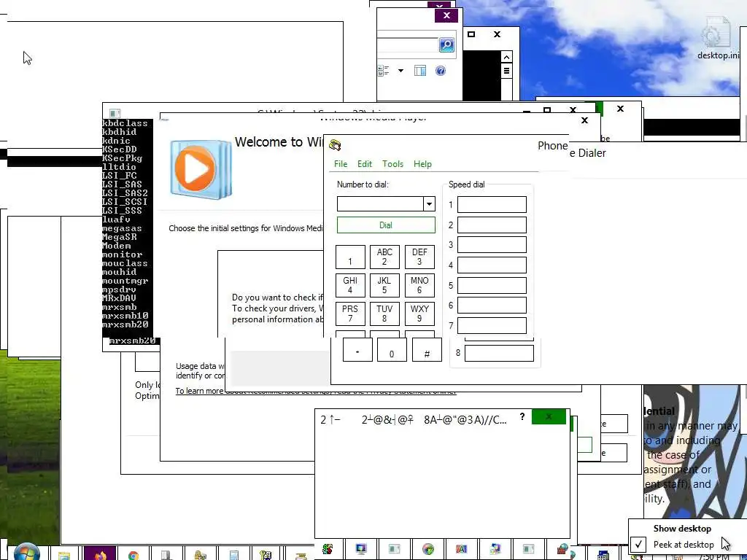Click Speed dial slot 1 field
Viewport: 747px width, 560px height.
pos(492,205)
